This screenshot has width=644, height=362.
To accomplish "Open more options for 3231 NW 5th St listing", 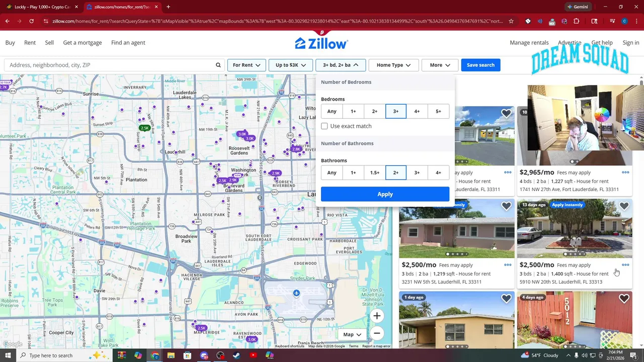I will pos(508,265).
